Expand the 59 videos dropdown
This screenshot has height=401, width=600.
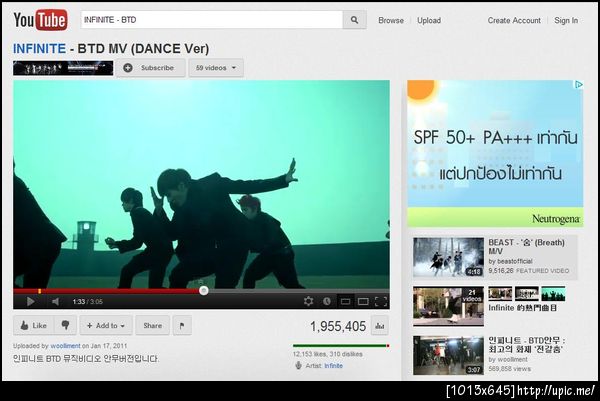coord(216,68)
